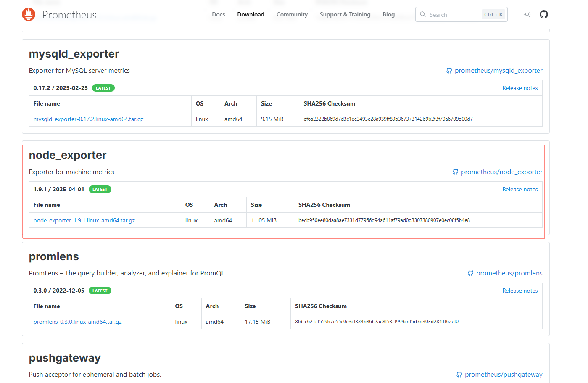Click the node_exporter section heading

68,156
